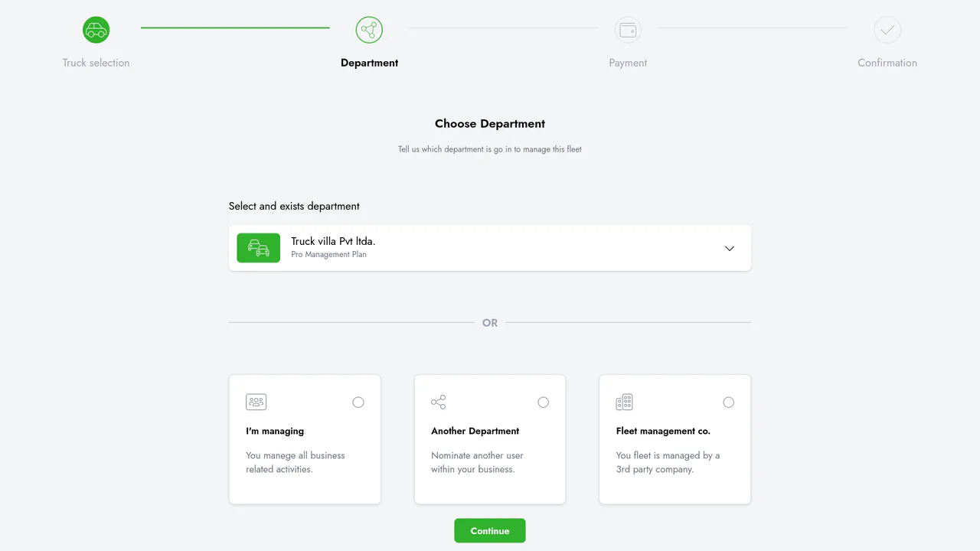Click the 'I'm managing' card title
The image size is (980, 551).
(x=275, y=431)
